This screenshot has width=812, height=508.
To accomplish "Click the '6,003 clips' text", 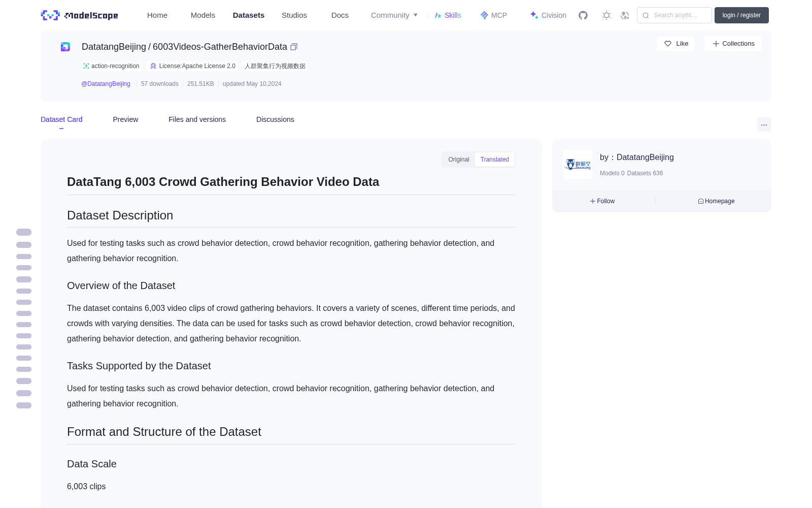I will point(86,486).
